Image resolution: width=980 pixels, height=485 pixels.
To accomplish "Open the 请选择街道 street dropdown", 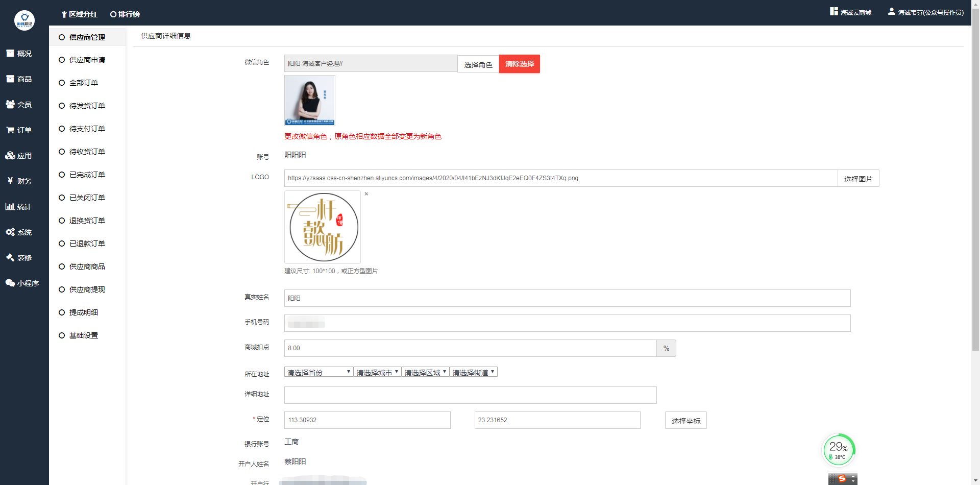I will pos(474,372).
